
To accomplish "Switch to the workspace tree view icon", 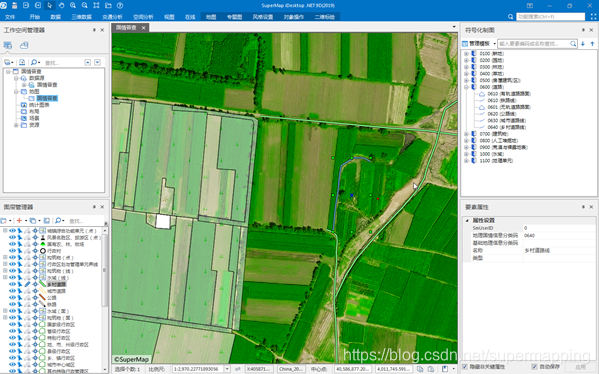I will pos(8,45).
